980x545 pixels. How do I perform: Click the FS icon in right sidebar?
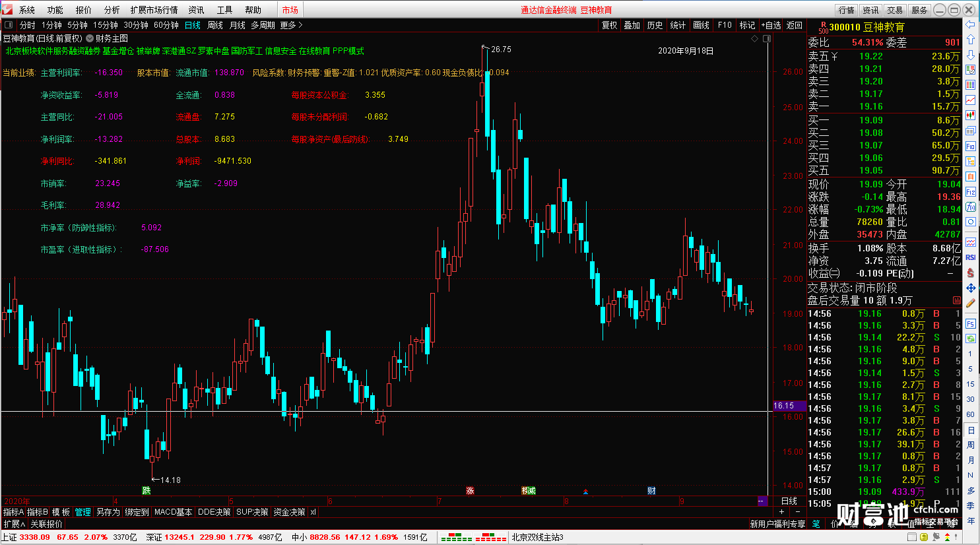coord(970,324)
